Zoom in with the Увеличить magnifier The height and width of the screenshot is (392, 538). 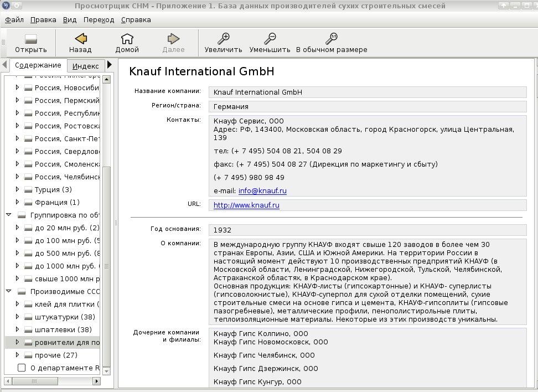[224, 38]
